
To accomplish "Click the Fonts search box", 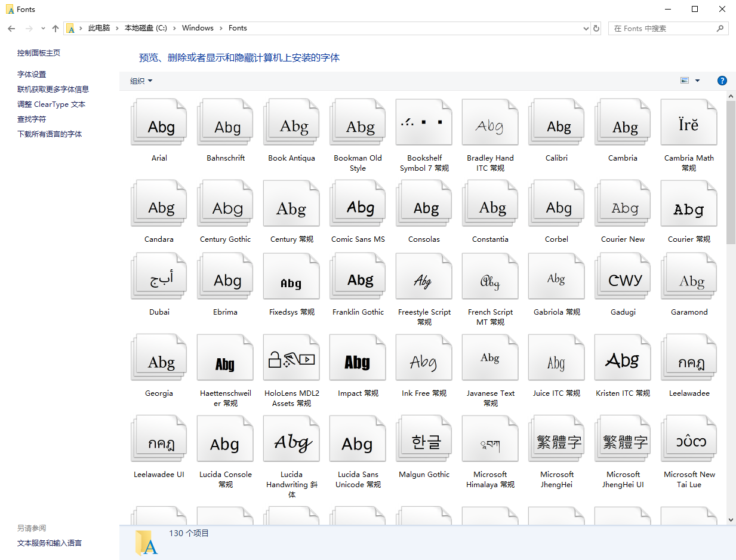I will pyautogui.click(x=663, y=28).
